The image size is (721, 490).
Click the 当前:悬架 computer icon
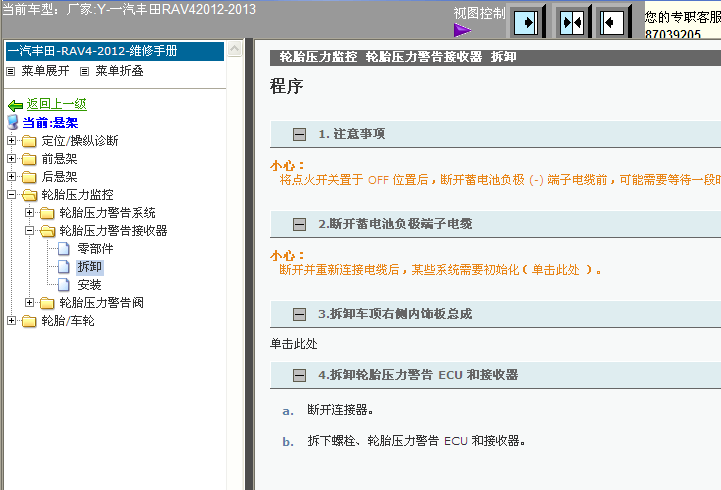coord(13,122)
